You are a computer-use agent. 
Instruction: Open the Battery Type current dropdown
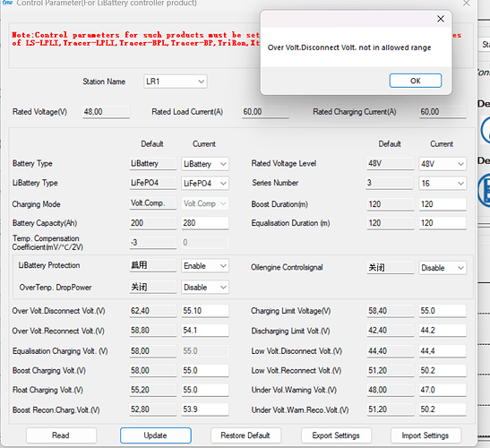(205, 164)
